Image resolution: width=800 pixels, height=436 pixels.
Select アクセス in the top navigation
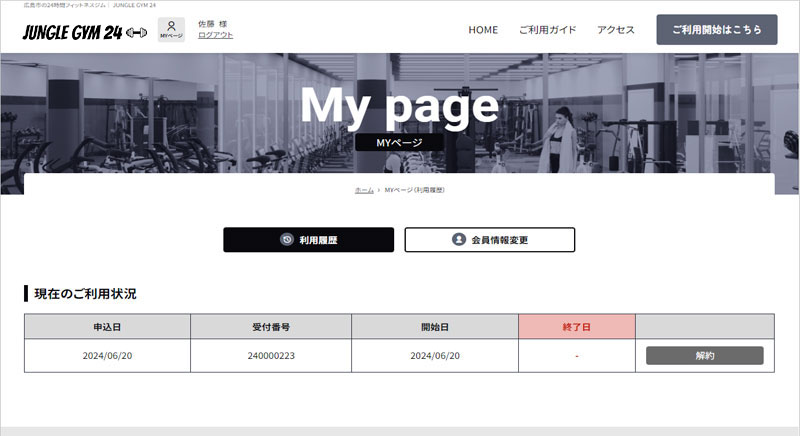point(616,30)
